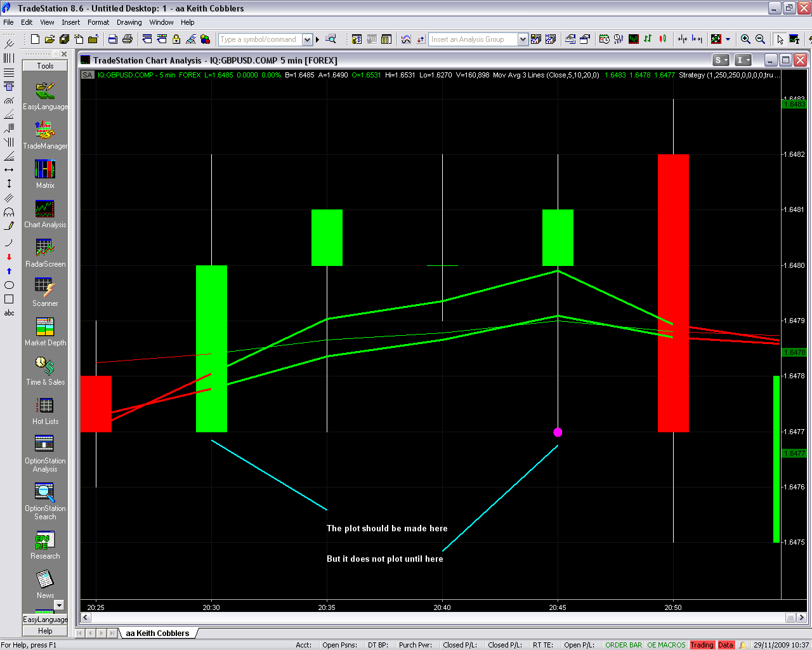Open the Matrix window icon

click(45, 173)
